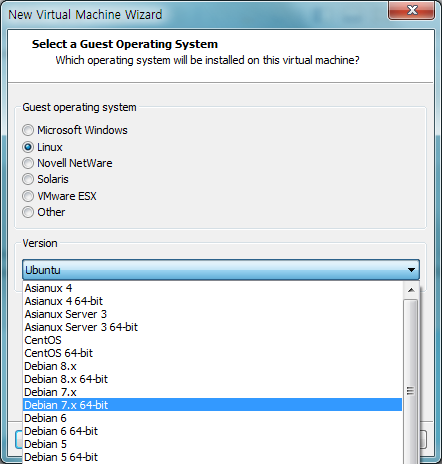
Task: Choose Asianux 4 from the list
Action: (x=212, y=288)
